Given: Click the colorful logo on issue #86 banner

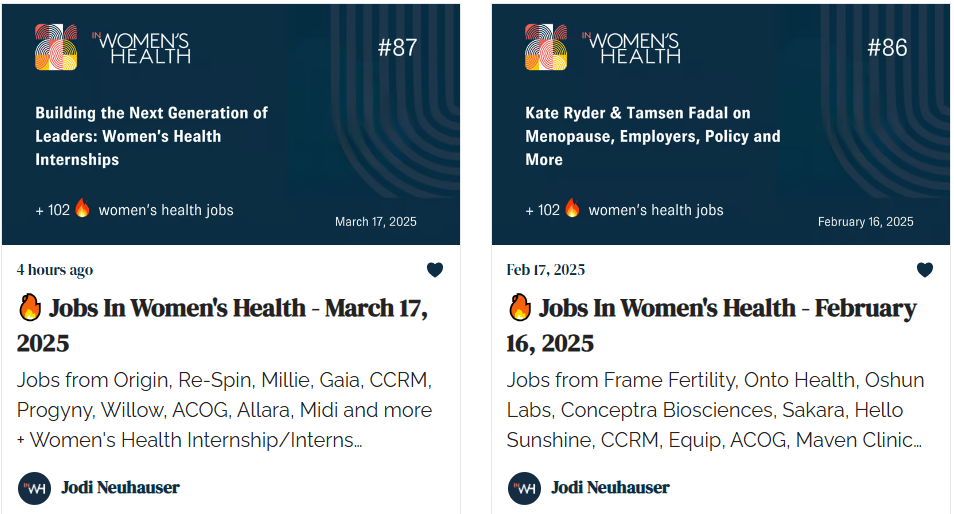Looking at the screenshot, I should click(x=546, y=47).
